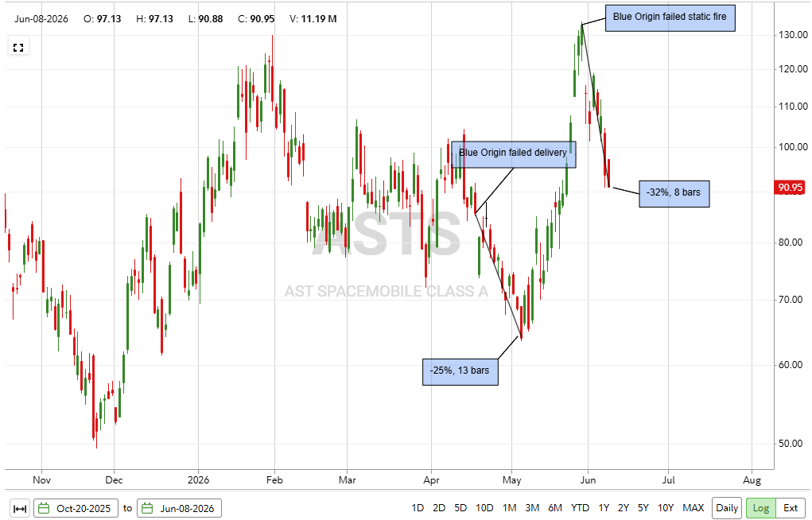
Task: Click the Aug label on time axis
Action: (x=752, y=480)
